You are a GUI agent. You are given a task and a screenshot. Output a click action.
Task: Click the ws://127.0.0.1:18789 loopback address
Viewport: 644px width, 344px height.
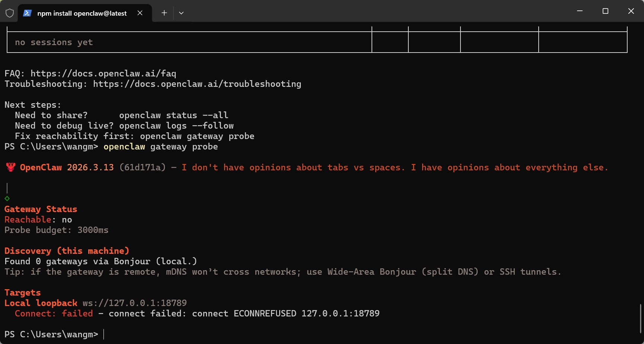click(134, 303)
